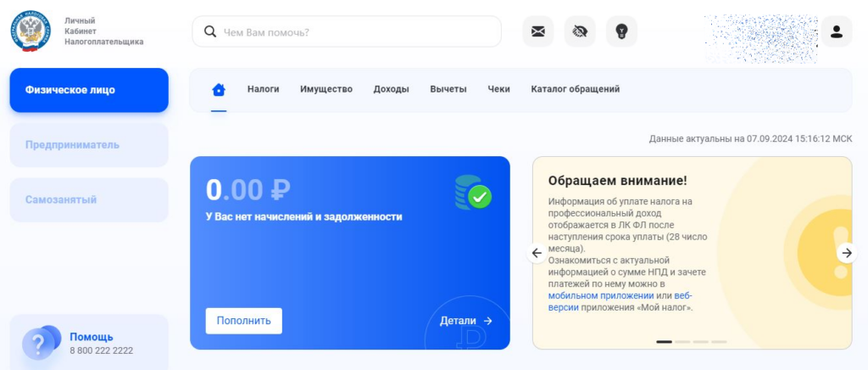The width and height of the screenshot is (868, 370).
Task: Open the Налоги tab
Action: [x=263, y=89]
